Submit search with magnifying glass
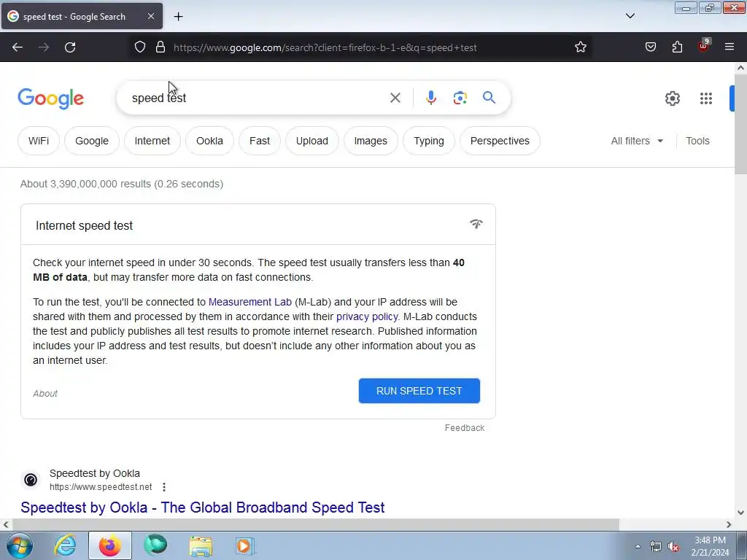Image resolution: width=747 pixels, height=560 pixels. point(489,98)
